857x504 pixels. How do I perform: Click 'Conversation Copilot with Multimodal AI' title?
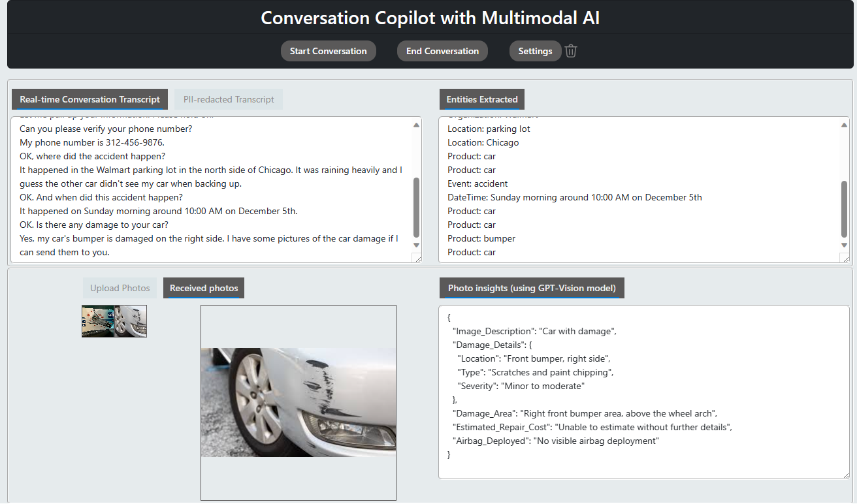coord(430,18)
